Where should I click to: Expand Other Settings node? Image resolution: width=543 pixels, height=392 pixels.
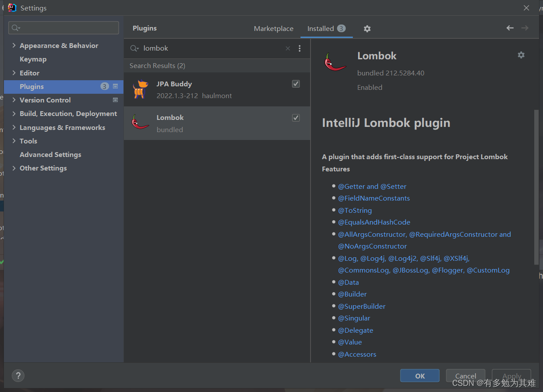[14, 168]
